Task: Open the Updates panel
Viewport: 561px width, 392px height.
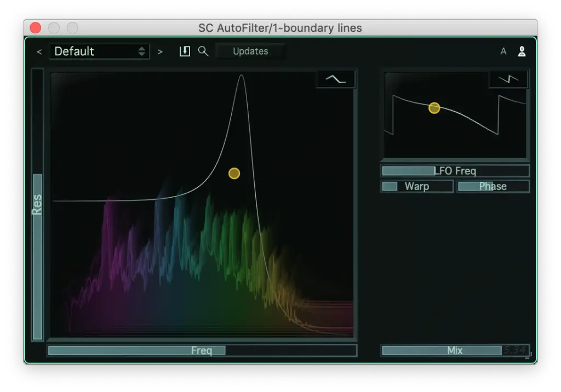Action: pos(250,51)
